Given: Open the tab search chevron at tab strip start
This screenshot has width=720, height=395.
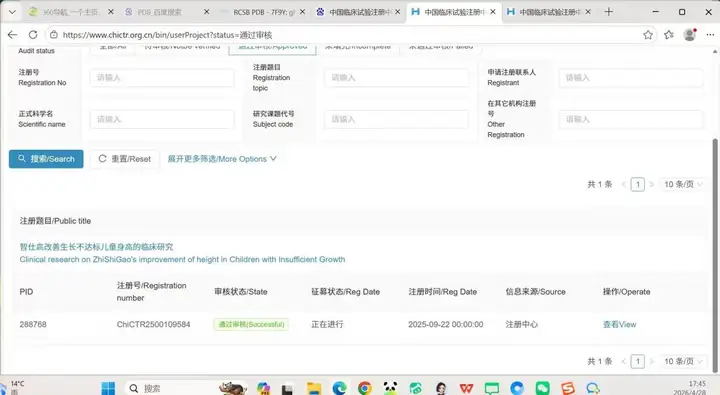Looking at the screenshot, I should click(12, 12).
